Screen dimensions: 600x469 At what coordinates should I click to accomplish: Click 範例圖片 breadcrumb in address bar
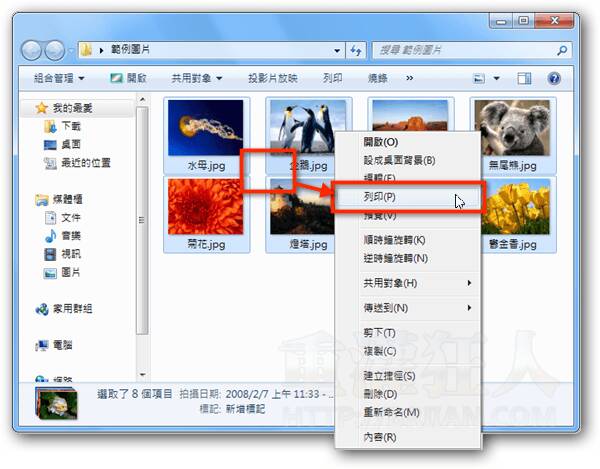(130, 50)
